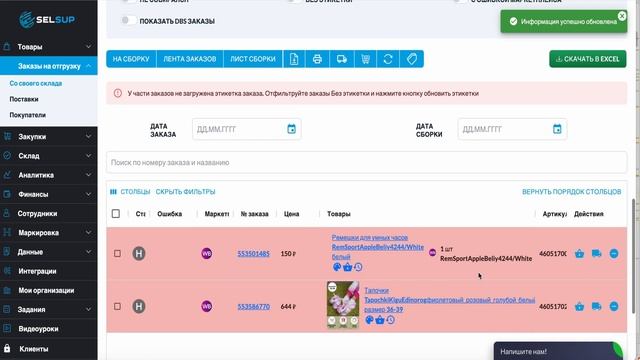This screenshot has width=640, height=360.
Task: Click basket action icon for order 553586770
Action: point(579,307)
